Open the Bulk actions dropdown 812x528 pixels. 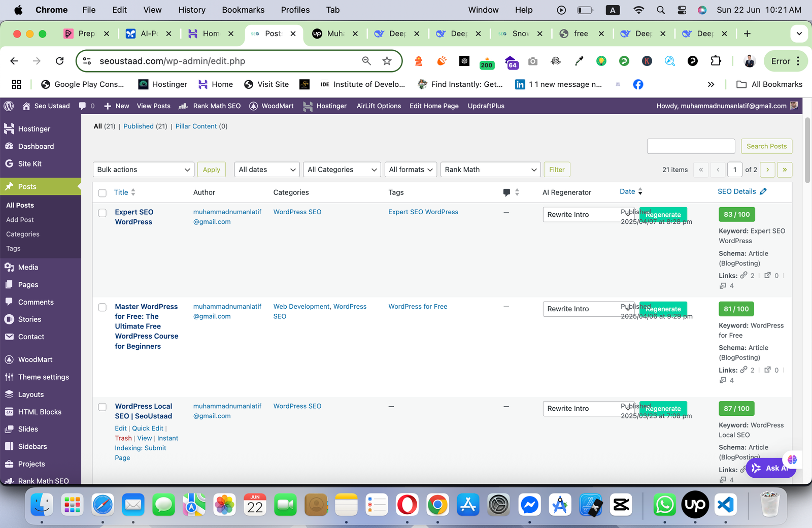tap(144, 170)
